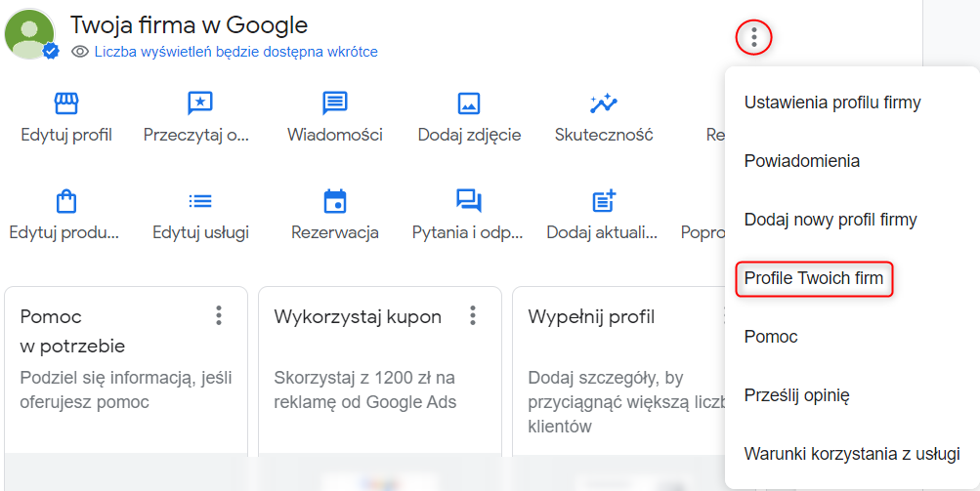Open the Edytuj usługi list icon

(200, 201)
